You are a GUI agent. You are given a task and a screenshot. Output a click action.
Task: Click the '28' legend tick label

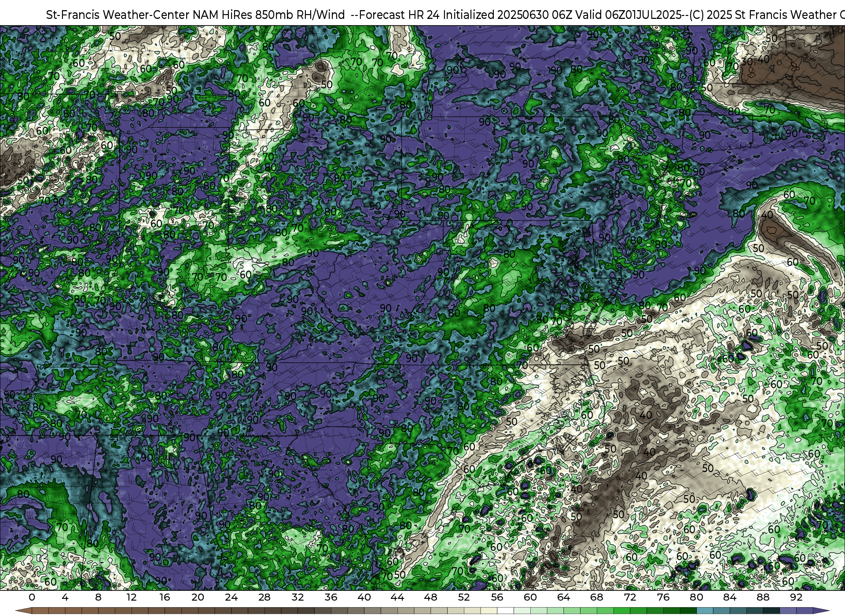pyautogui.click(x=265, y=598)
